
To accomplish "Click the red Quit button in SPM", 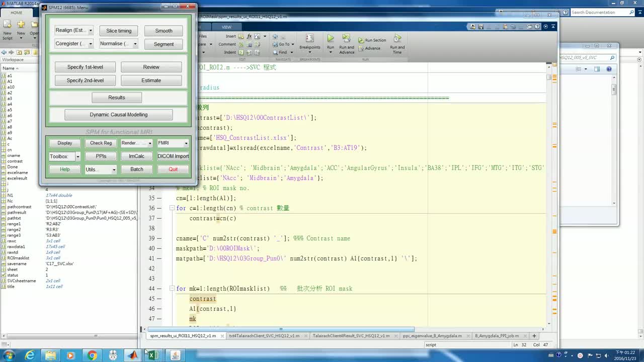I will coord(173,169).
